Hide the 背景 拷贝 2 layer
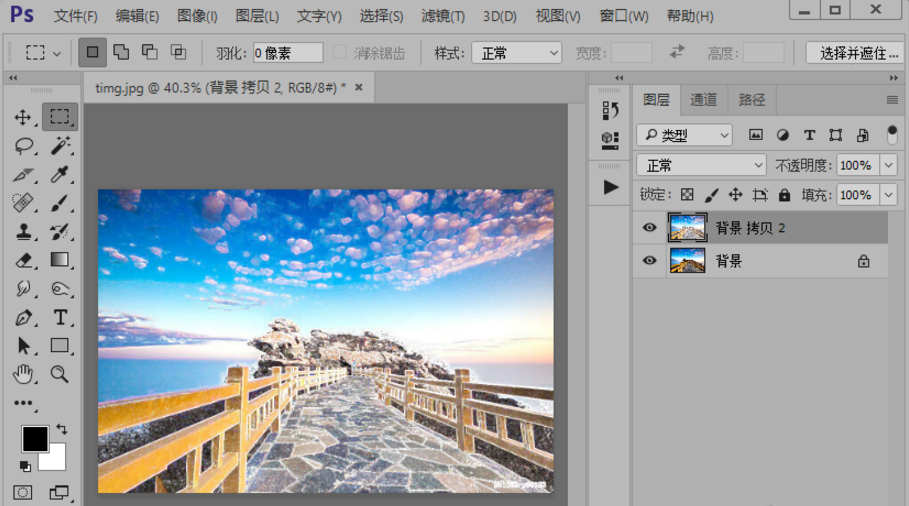The height and width of the screenshot is (506, 909). 649,227
